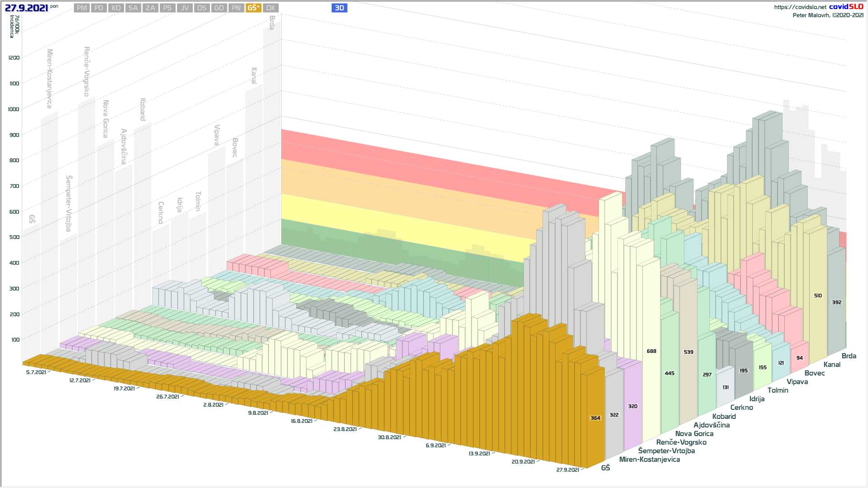Select the orange GŠ bar labeled 364

pyautogui.click(x=595, y=418)
